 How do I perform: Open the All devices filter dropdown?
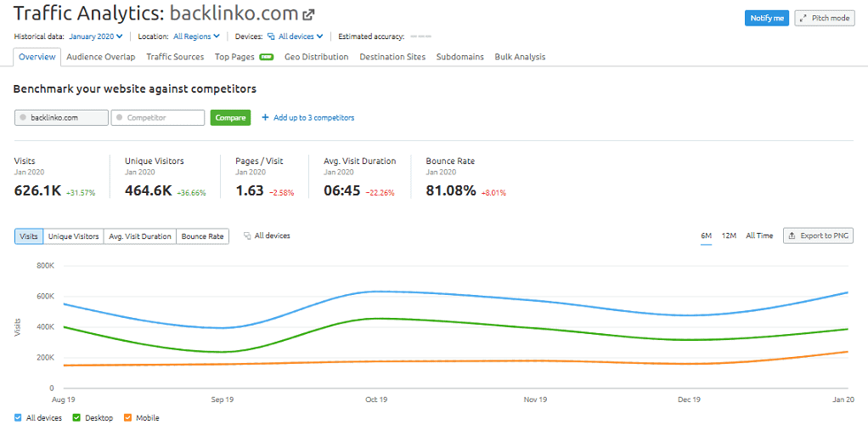pyautogui.click(x=295, y=37)
